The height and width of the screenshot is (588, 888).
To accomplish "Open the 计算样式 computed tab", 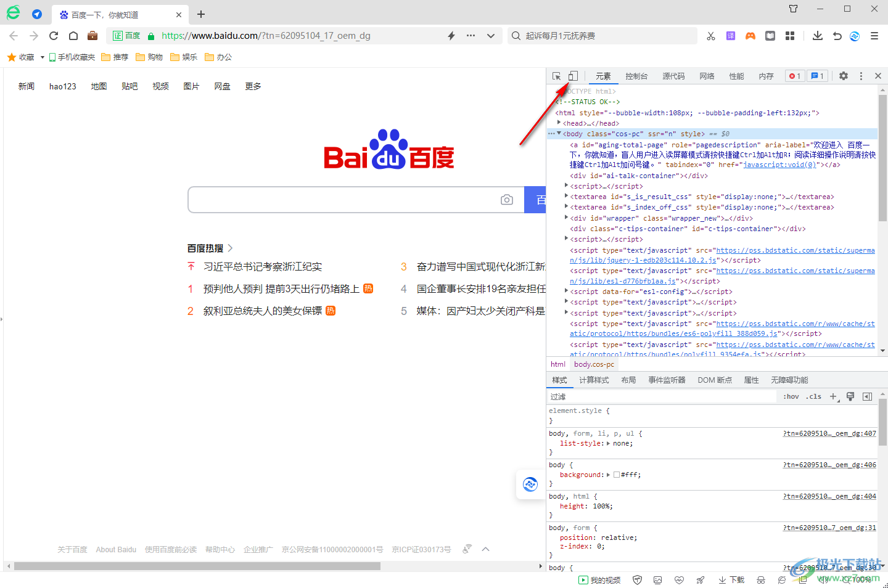I will (x=594, y=380).
